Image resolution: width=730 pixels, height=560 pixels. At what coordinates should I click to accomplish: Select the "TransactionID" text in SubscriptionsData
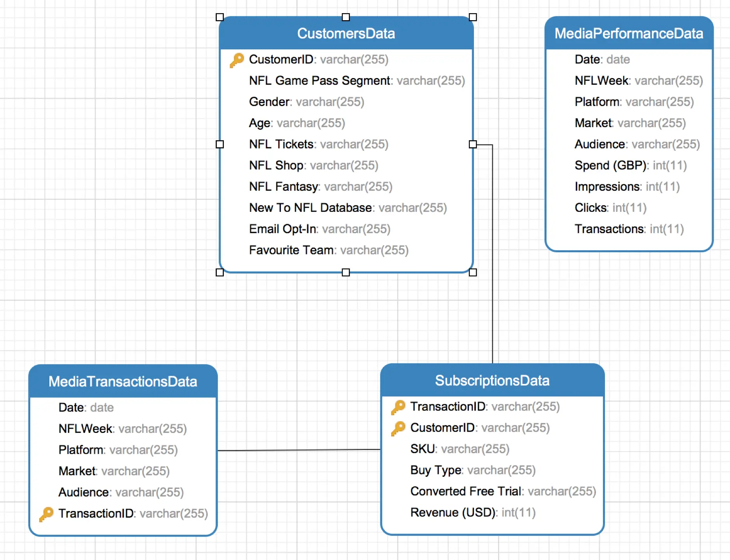[x=448, y=406]
